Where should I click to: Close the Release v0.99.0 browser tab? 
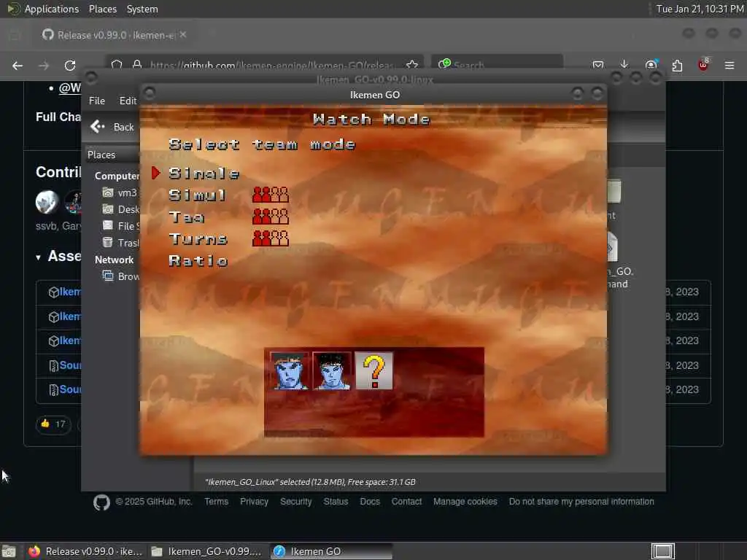(183, 35)
